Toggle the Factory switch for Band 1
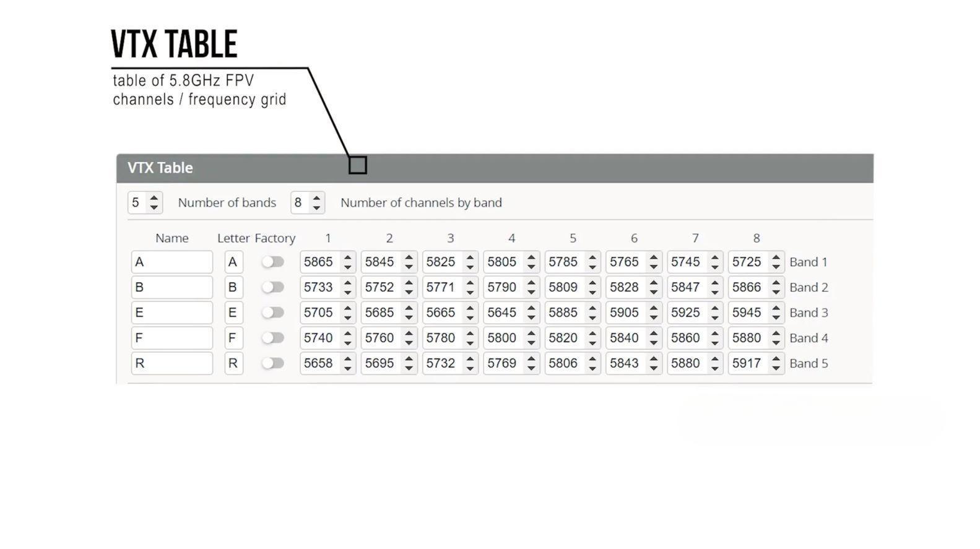The height and width of the screenshot is (549, 980). tap(272, 262)
